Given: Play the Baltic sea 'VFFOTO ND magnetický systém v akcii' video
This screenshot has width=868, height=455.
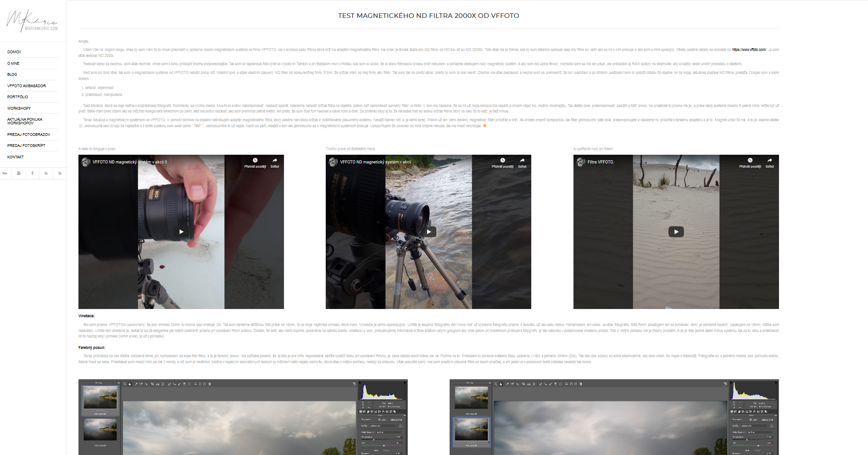Looking at the screenshot, I should click(428, 232).
